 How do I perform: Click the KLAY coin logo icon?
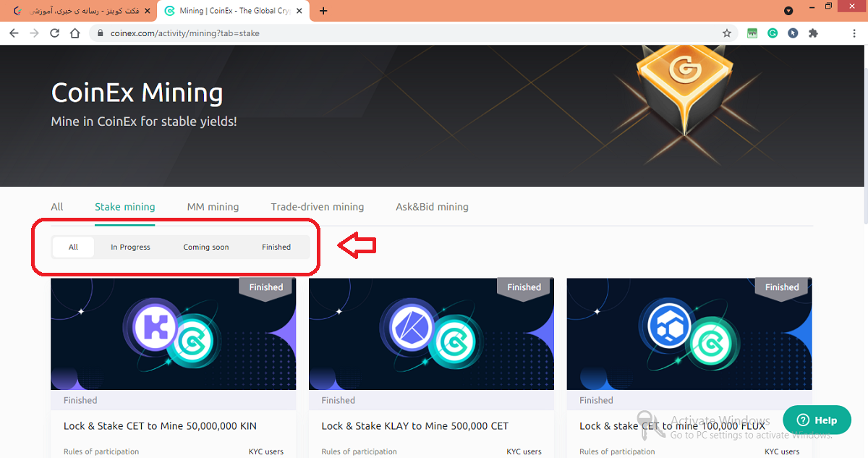pyautogui.click(x=412, y=327)
